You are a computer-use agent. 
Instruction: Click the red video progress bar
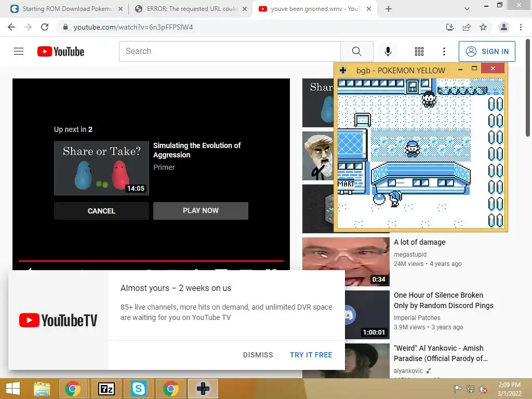tap(151, 261)
